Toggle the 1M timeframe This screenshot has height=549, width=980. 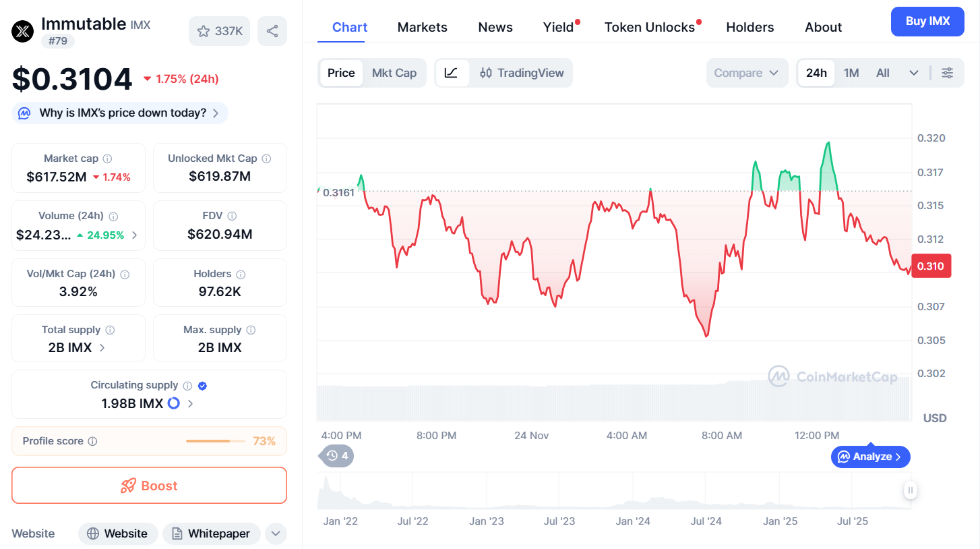[851, 72]
